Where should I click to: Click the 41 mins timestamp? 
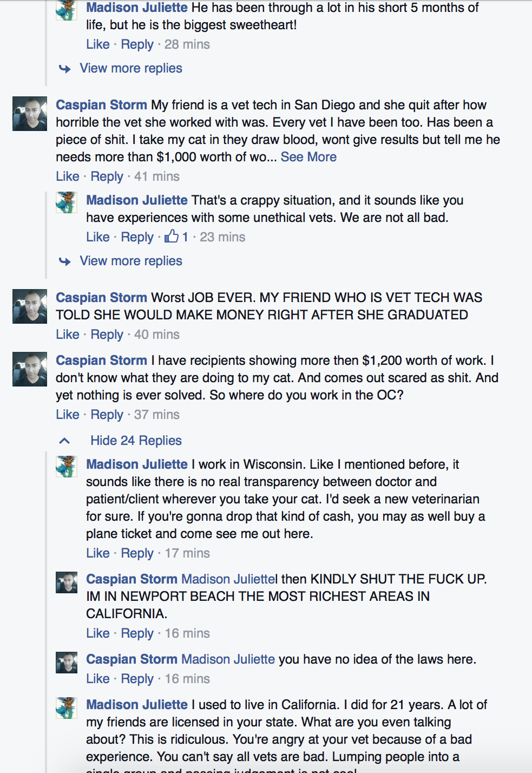157,176
